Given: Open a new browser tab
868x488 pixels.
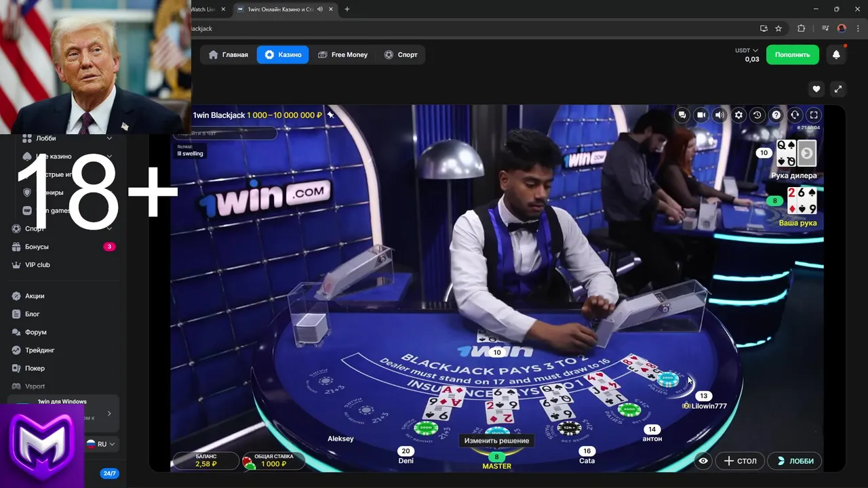Looking at the screenshot, I should click(347, 9).
